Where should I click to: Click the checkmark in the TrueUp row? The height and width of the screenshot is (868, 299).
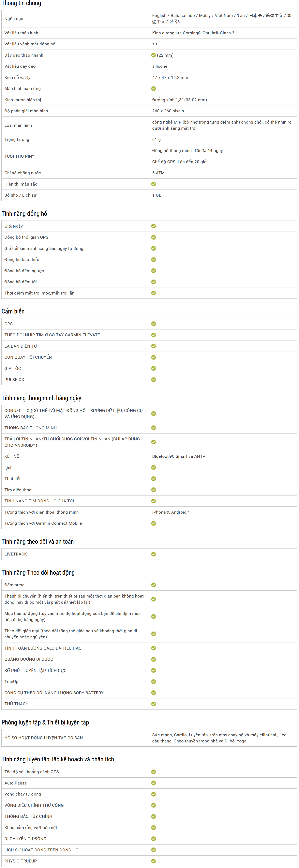154,681
